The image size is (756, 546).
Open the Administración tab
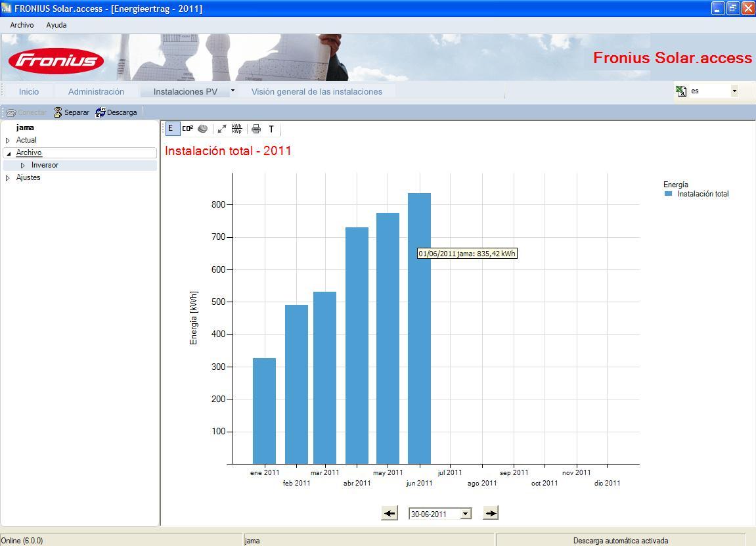[96, 91]
